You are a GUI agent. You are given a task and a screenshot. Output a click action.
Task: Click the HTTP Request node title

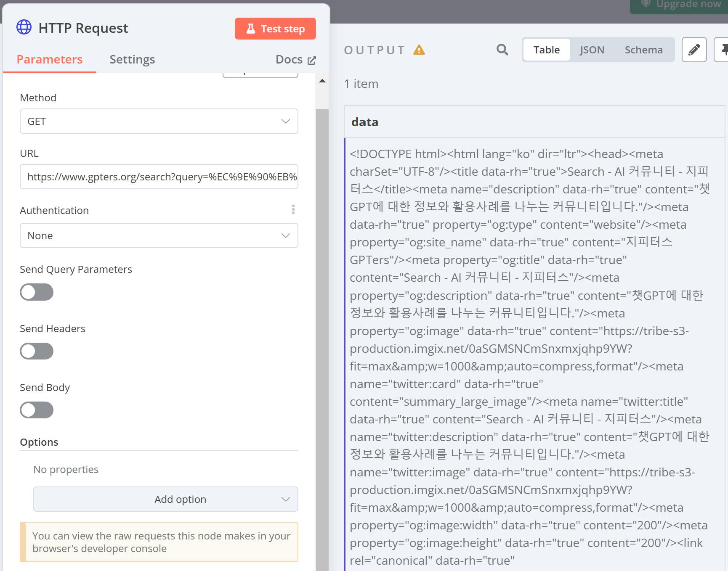pyautogui.click(x=83, y=28)
